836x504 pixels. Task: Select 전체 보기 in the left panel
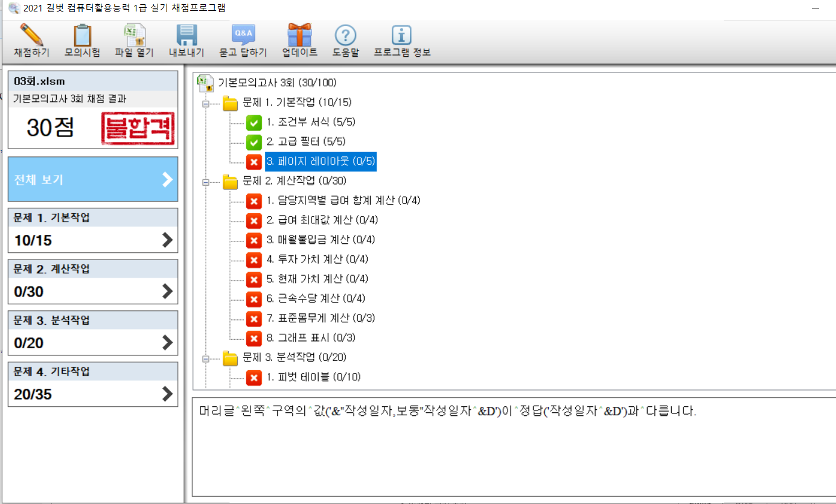[93, 179]
